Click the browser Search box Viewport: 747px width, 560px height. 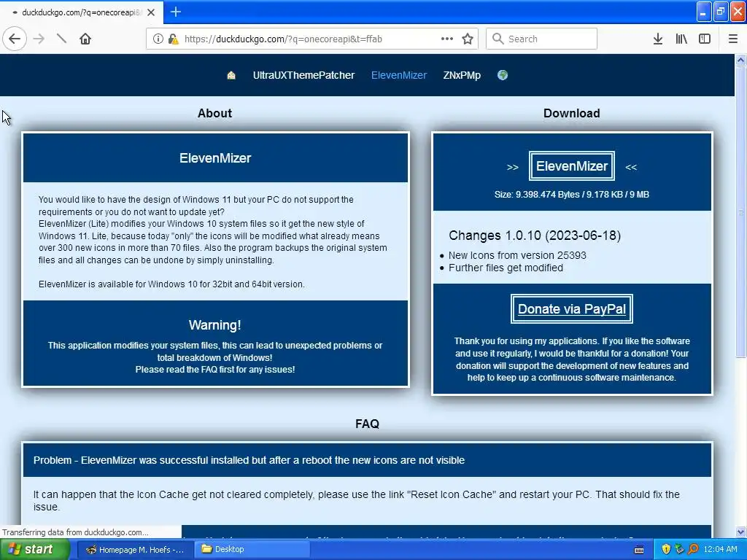542,39
